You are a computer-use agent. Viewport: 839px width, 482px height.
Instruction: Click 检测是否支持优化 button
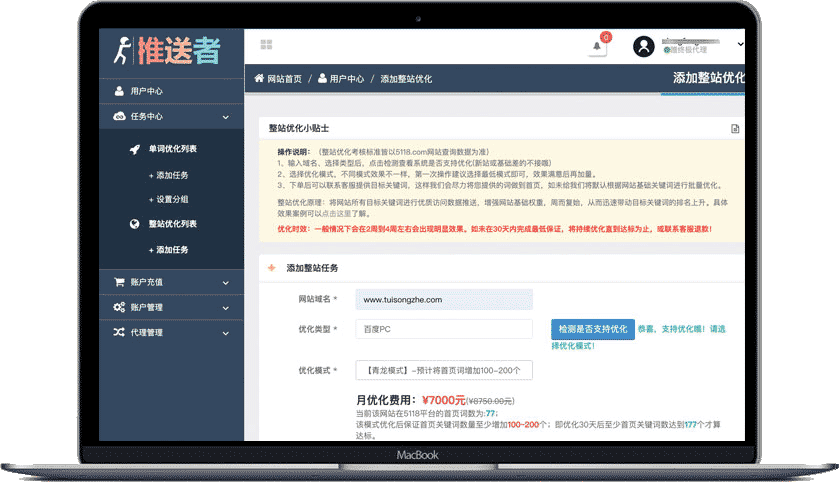593,329
